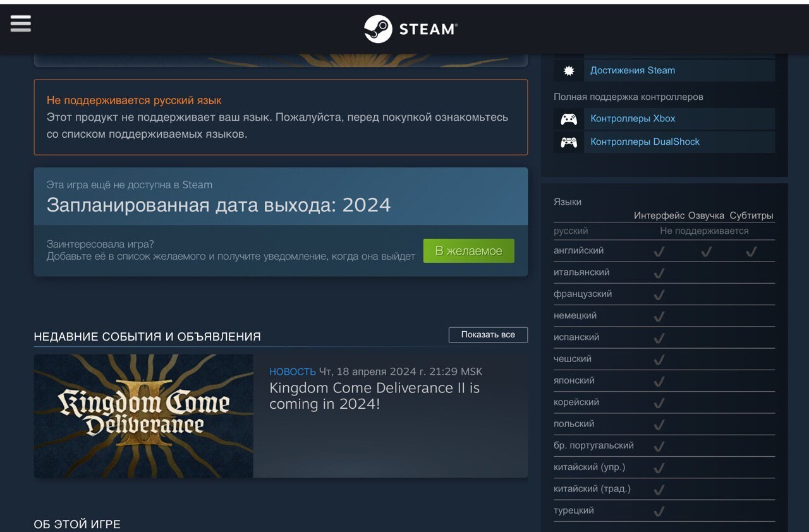The height and width of the screenshot is (532, 809).
Task: Click the НОВОСТЬ label
Action: click(x=292, y=372)
